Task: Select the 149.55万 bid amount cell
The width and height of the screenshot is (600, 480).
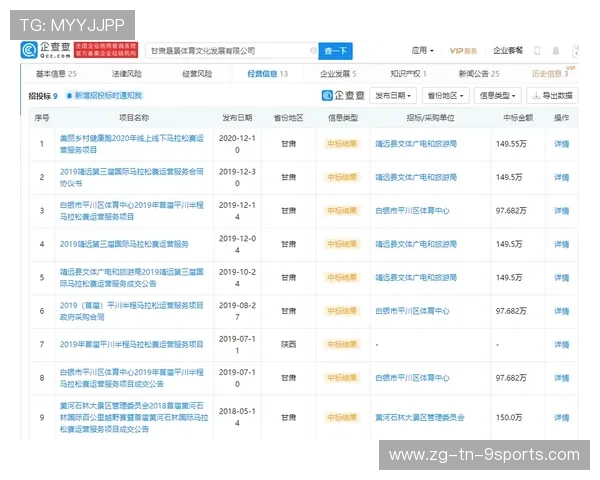Action: pos(511,144)
